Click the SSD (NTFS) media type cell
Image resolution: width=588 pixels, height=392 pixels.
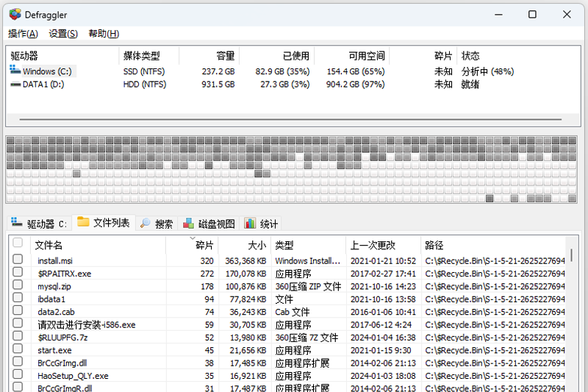click(x=144, y=71)
